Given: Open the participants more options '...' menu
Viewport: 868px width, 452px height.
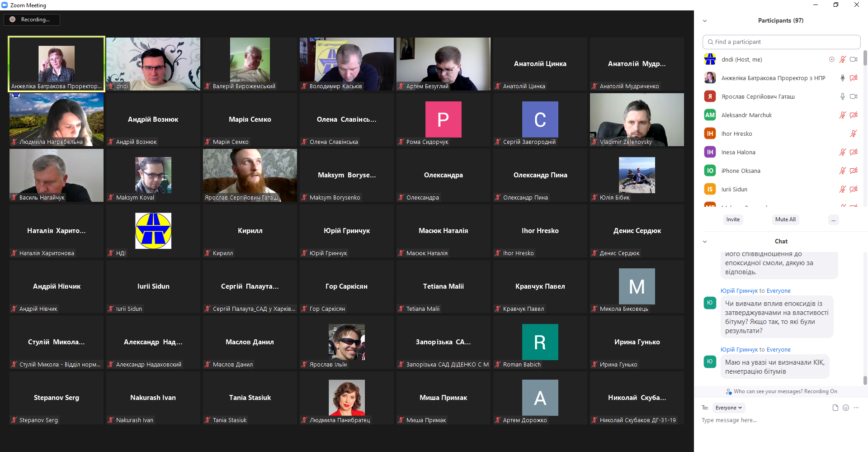Looking at the screenshot, I should 833,220.
